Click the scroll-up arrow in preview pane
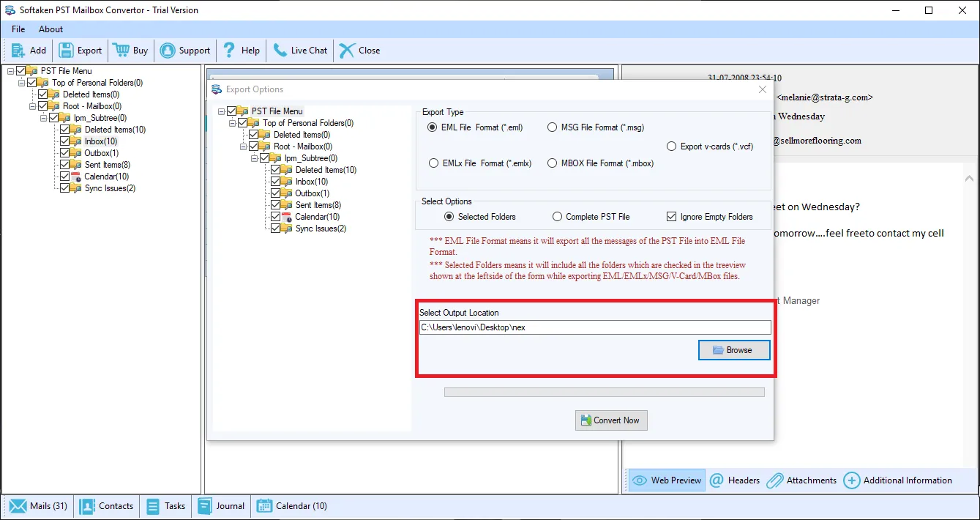The image size is (980, 520). click(970, 179)
